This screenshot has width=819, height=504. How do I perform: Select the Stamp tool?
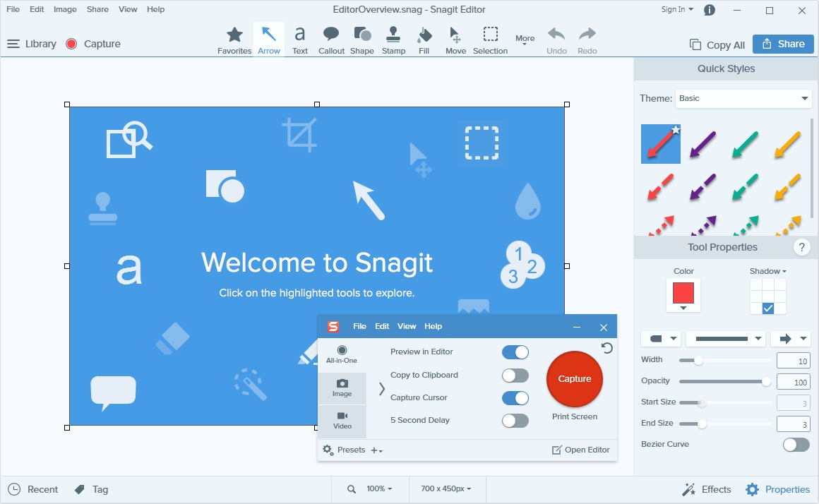[x=393, y=40]
